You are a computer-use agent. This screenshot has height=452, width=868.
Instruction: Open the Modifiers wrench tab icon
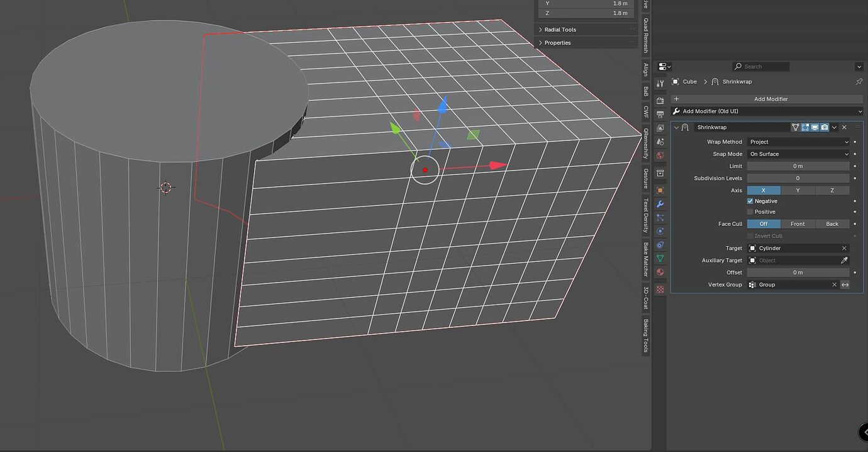click(660, 204)
